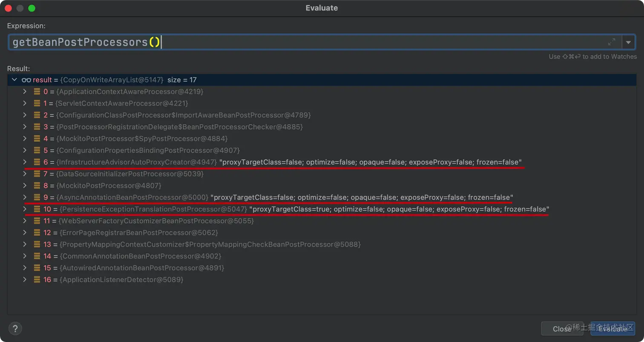This screenshot has height=342, width=644.
Task: Expand the ApplicationContextAwareProcessor entry
Action: tap(25, 91)
